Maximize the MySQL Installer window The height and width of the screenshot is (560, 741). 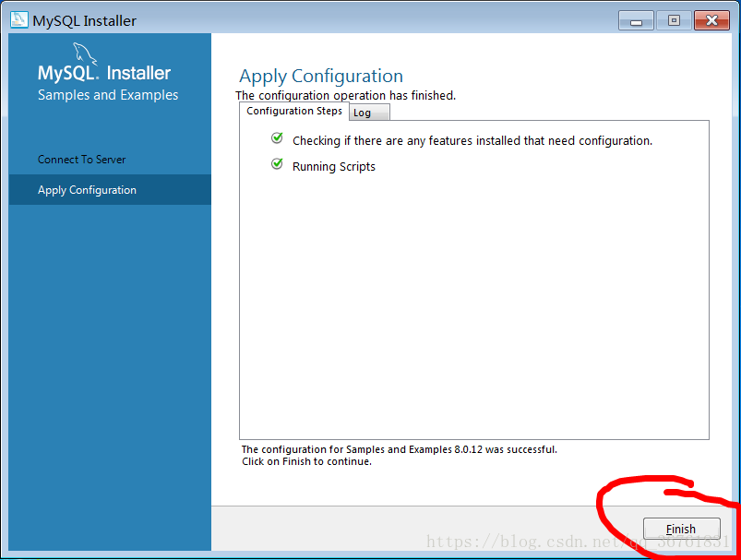click(x=674, y=21)
